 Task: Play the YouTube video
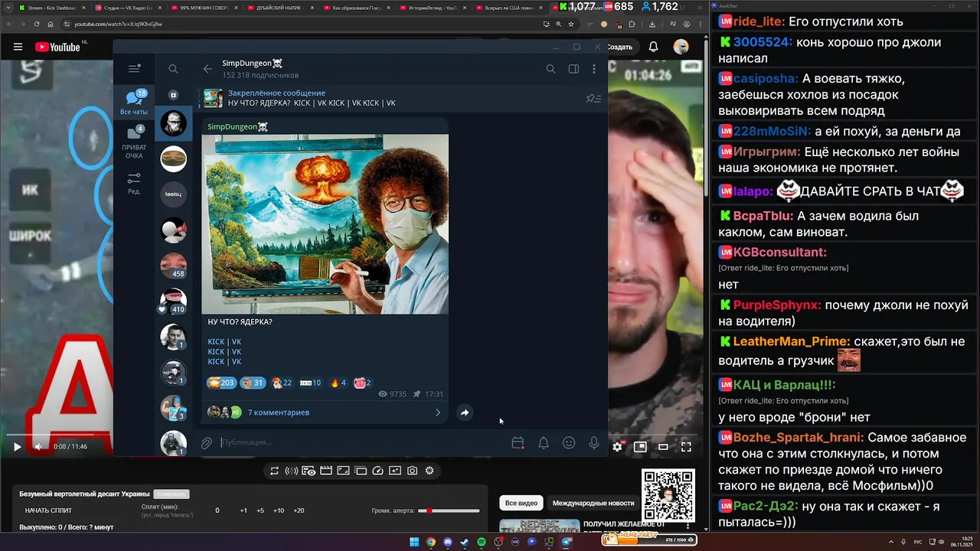click(17, 447)
